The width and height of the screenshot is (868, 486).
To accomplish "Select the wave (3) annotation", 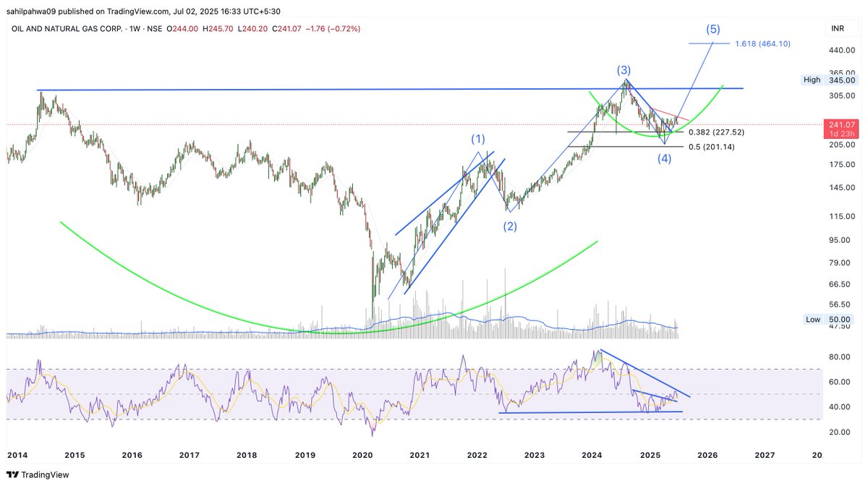I will [x=624, y=71].
